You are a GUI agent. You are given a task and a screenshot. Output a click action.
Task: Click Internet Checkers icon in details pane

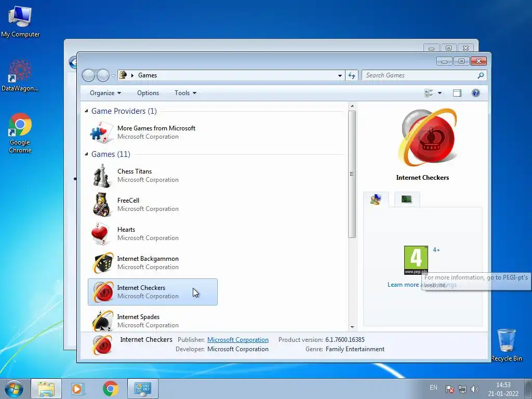pyautogui.click(x=102, y=345)
